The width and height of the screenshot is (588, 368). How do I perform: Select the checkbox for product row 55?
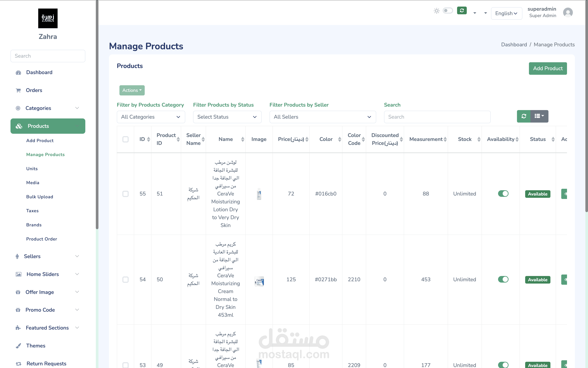[x=125, y=194]
